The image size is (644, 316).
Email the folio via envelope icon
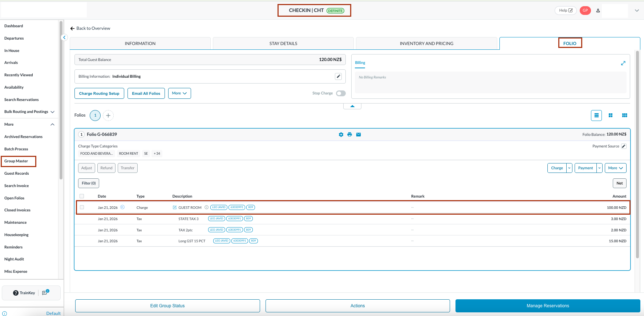click(359, 135)
